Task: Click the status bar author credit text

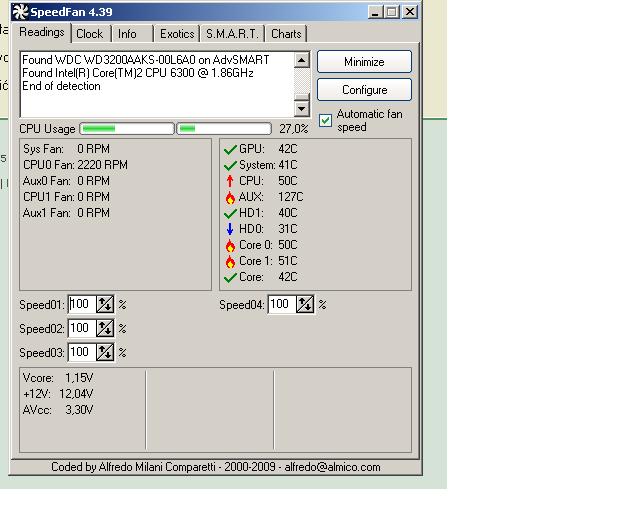Action: click(x=216, y=467)
